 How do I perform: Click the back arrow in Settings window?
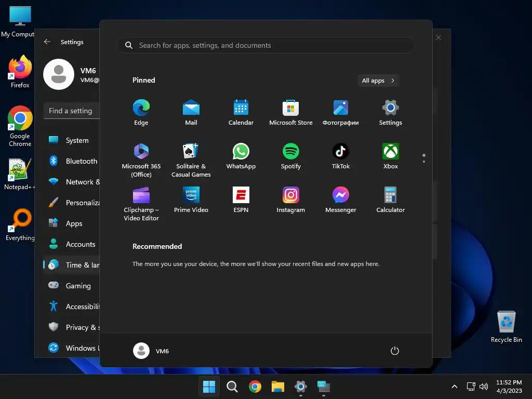tap(47, 42)
